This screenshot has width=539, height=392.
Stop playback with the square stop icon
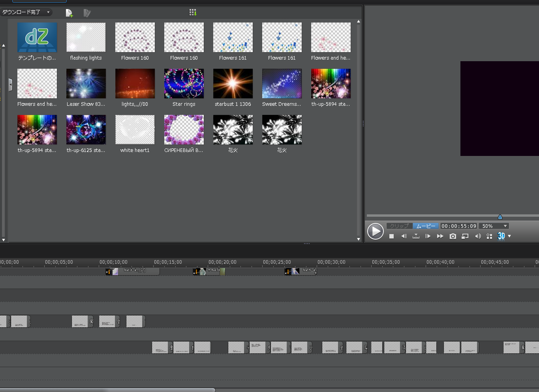pos(391,236)
